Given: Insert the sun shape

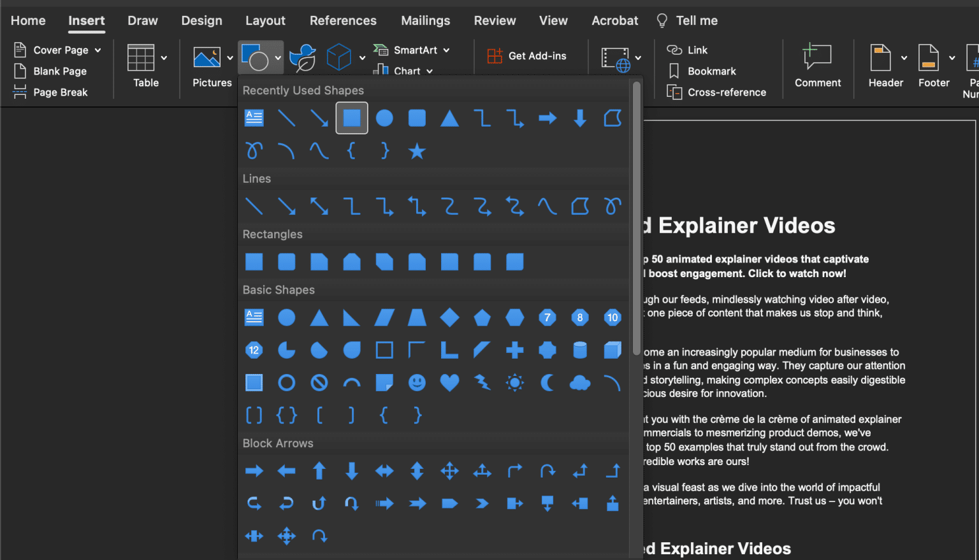Looking at the screenshot, I should click(x=514, y=382).
